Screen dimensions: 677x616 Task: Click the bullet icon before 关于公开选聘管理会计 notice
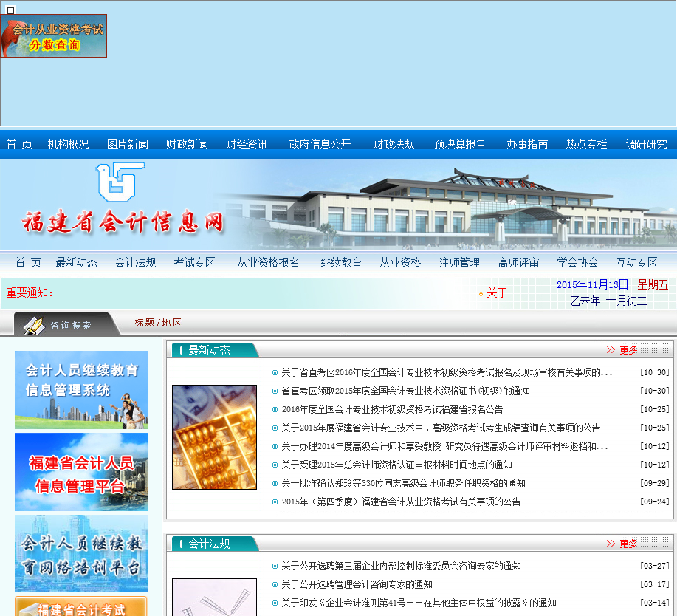(275, 585)
